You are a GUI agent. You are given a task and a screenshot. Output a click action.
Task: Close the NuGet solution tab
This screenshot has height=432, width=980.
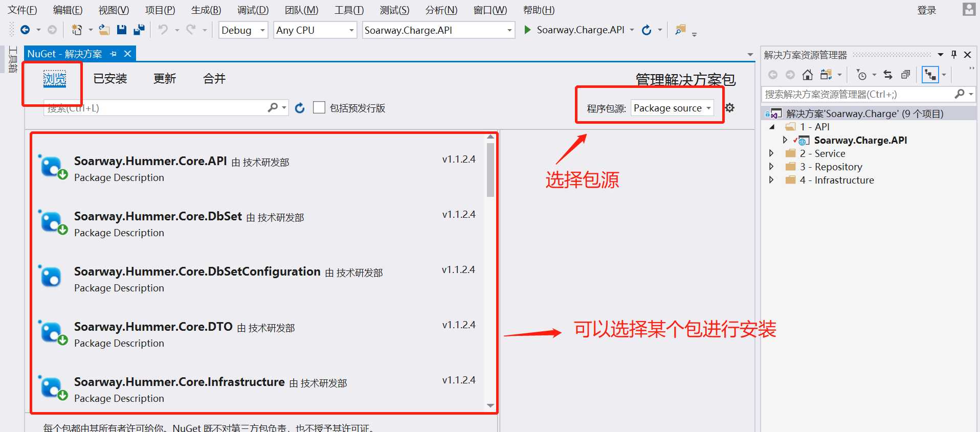tap(128, 54)
